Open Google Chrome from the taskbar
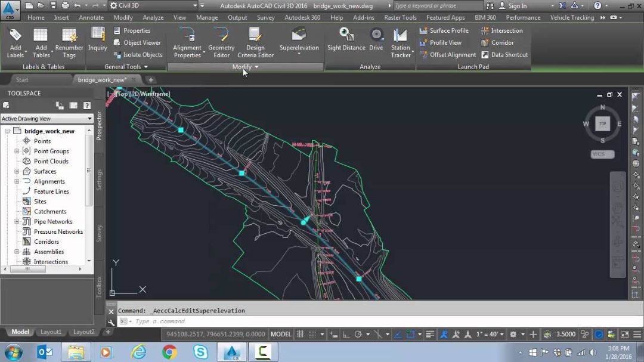Screen dimensions: 644x362 (x=169, y=352)
